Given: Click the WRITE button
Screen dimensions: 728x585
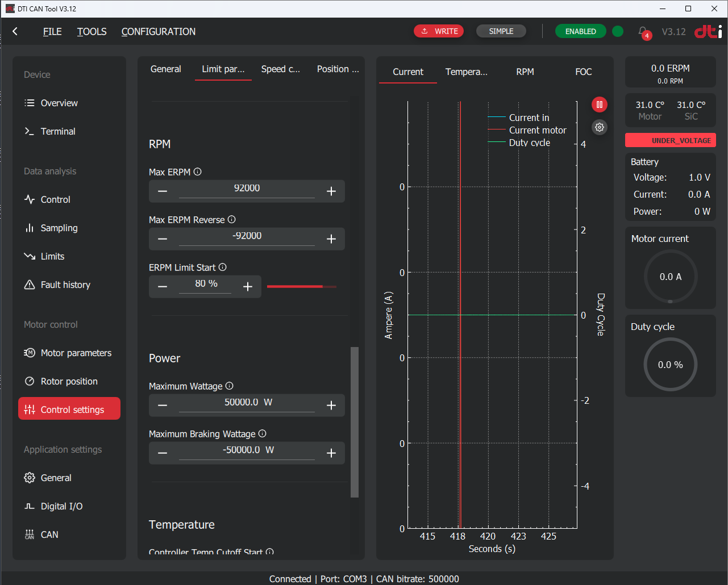Looking at the screenshot, I should pos(439,31).
